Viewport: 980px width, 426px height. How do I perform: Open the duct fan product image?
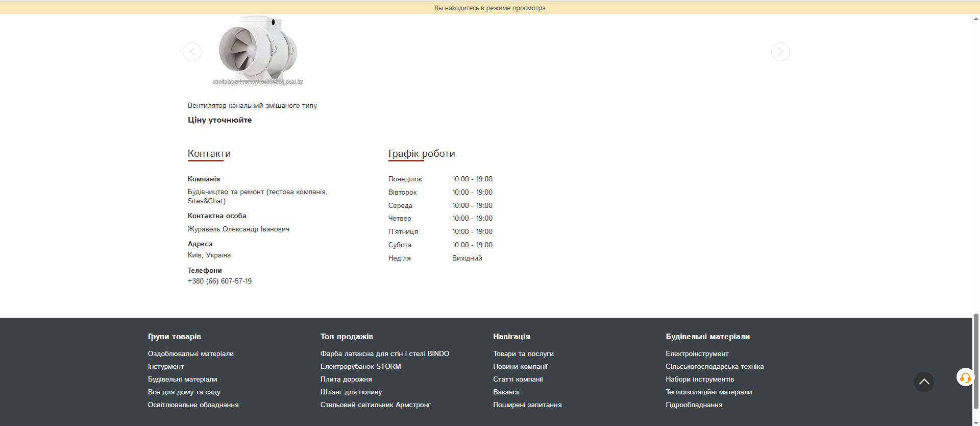pos(258,50)
